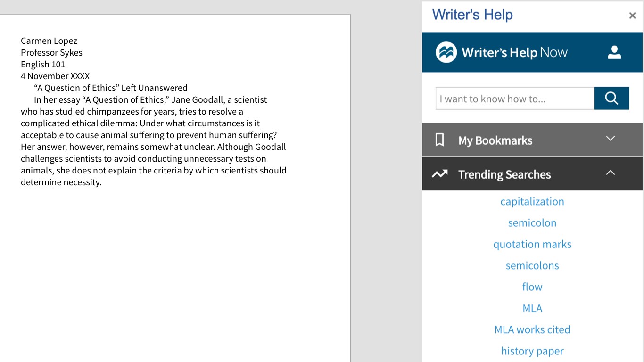The width and height of the screenshot is (644, 362).
Task: Choose the semicolons trending search
Action: coord(532,265)
